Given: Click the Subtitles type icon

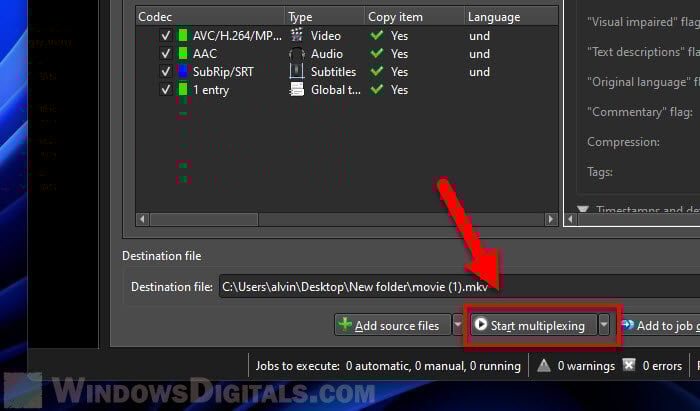Looking at the screenshot, I should click(297, 71).
